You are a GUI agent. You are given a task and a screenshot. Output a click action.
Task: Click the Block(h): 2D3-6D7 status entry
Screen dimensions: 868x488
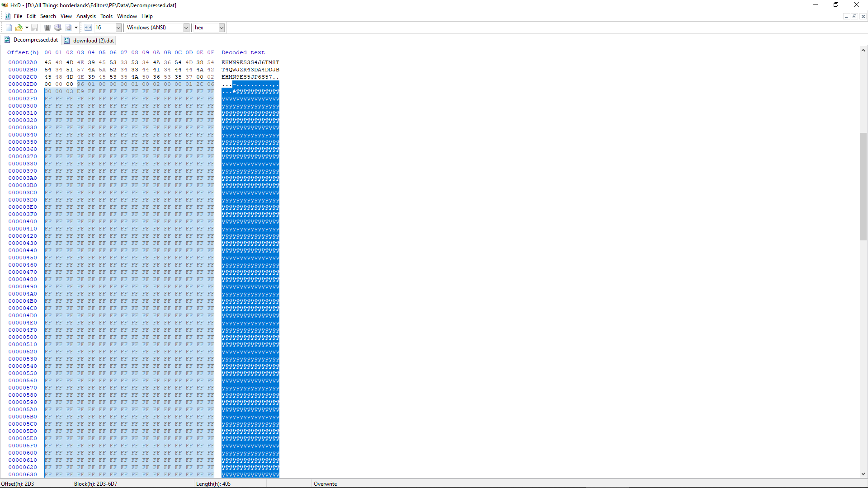tap(95, 483)
